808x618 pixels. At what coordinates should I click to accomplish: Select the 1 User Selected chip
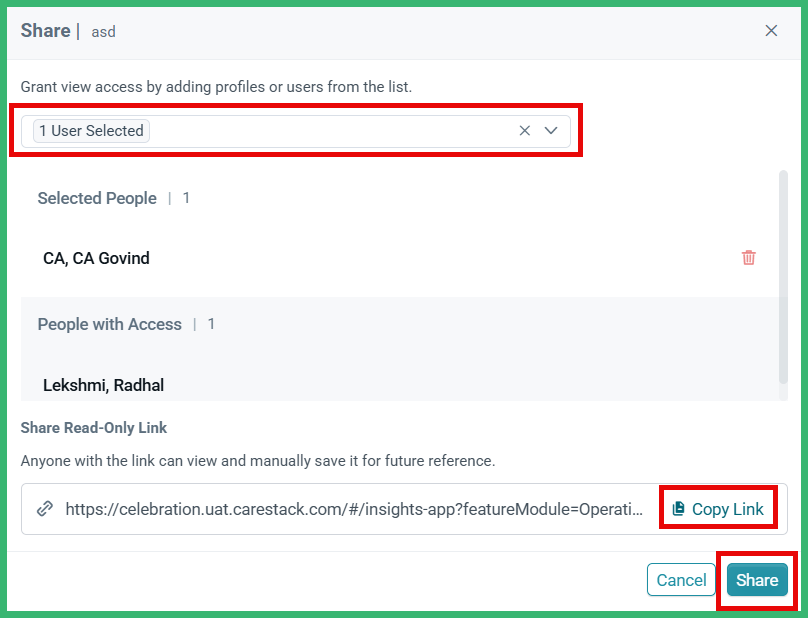click(x=90, y=130)
